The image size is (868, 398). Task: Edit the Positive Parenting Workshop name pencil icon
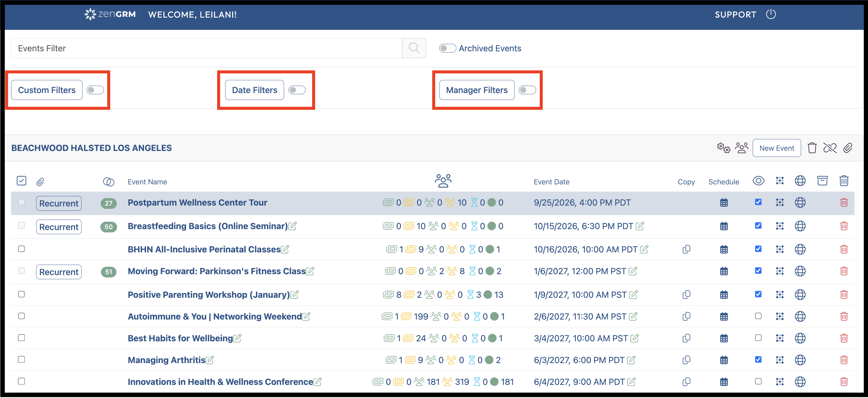pyautogui.click(x=294, y=295)
